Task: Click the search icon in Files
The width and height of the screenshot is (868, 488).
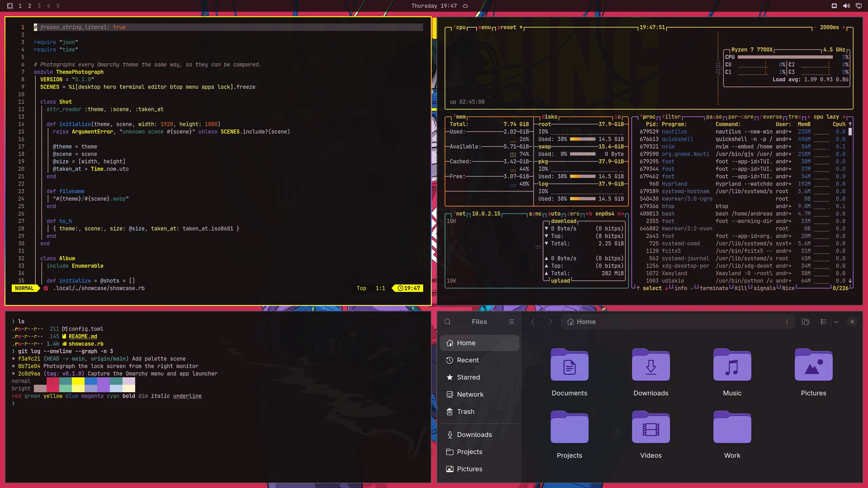Action: tap(448, 322)
